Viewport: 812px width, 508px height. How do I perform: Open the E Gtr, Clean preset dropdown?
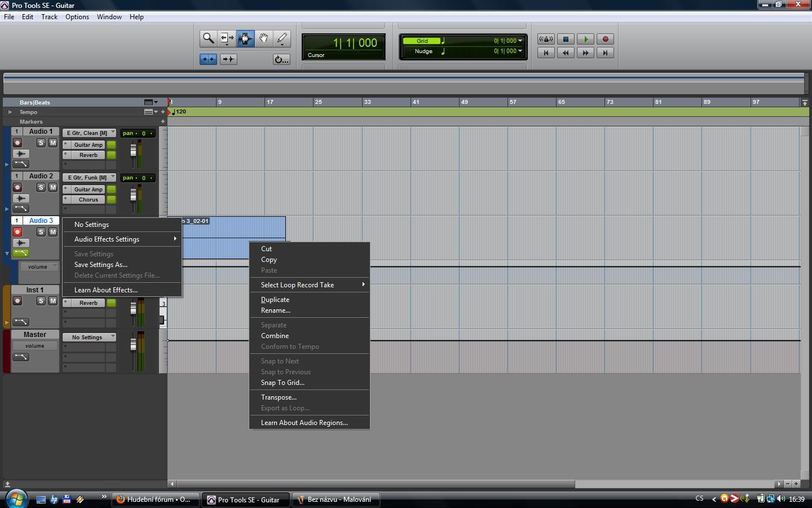(89, 133)
